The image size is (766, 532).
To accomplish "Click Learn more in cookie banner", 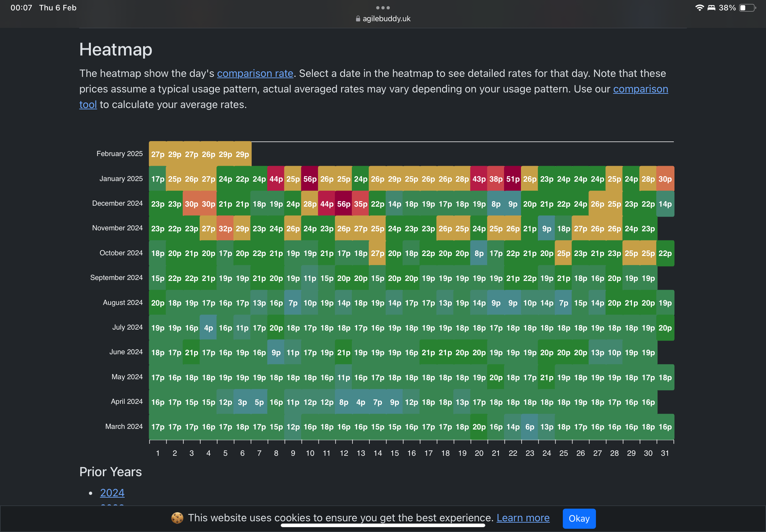I will (523, 518).
